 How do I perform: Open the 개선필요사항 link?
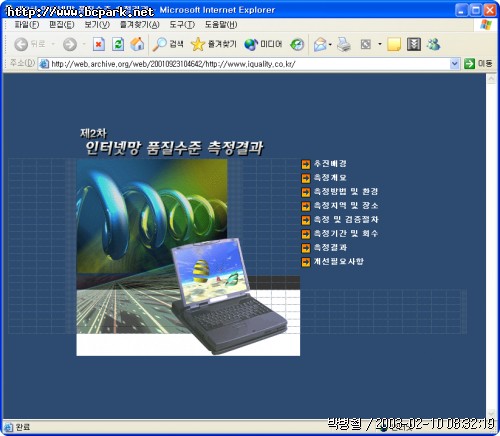click(339, 262)
